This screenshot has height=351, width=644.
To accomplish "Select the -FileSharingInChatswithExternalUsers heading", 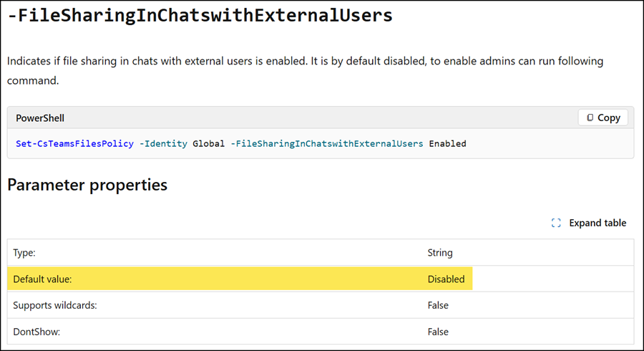I will coord(200,16).
